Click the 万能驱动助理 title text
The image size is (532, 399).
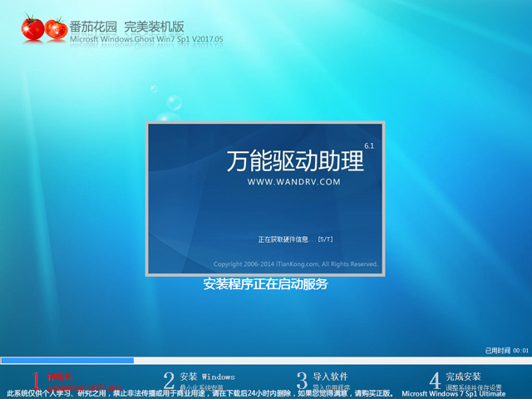point(294,161)
